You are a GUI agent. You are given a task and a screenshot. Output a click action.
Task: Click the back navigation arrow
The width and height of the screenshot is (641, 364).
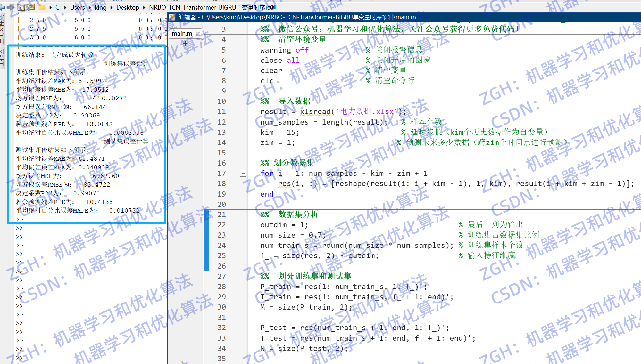[x=2, y=7]
